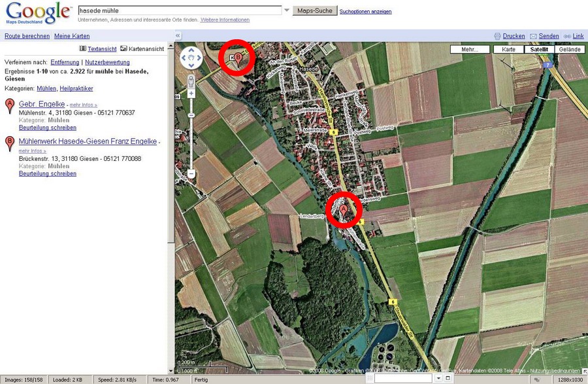The image size is (588, 384).
Task: Open the Mehr... map options dropdown
Action: [470, 49]
